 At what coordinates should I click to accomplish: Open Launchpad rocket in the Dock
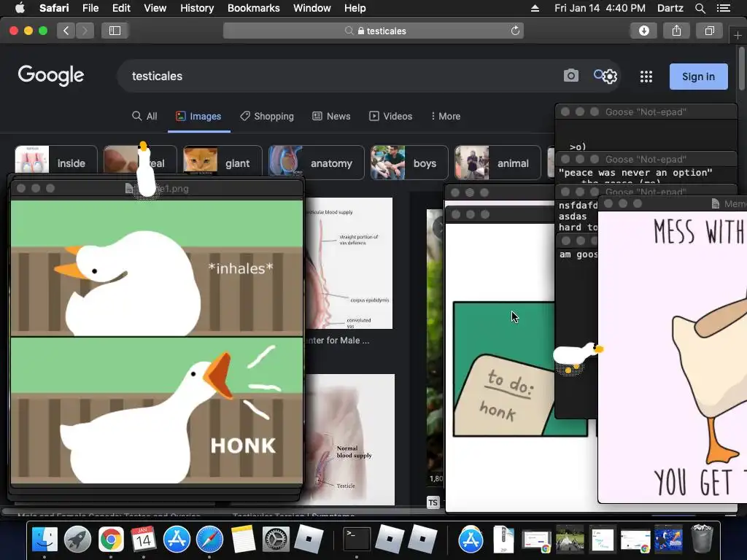click(77, 540)
